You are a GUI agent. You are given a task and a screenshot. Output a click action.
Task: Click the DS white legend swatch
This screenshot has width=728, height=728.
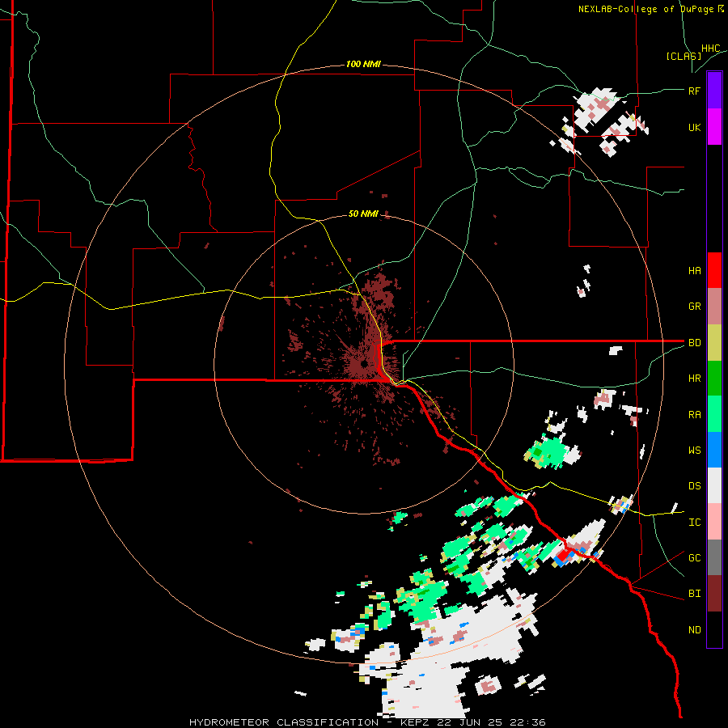(714, 485)
